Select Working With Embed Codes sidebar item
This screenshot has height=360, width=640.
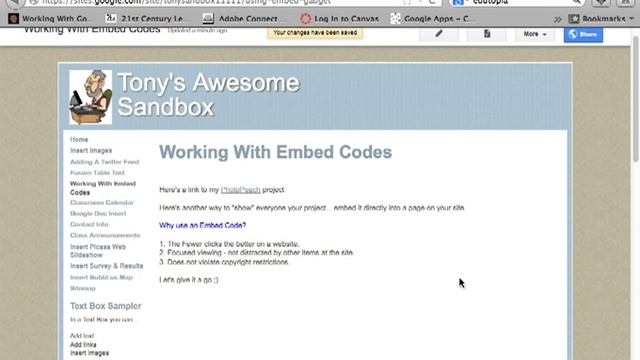click(x=103, y=188)
